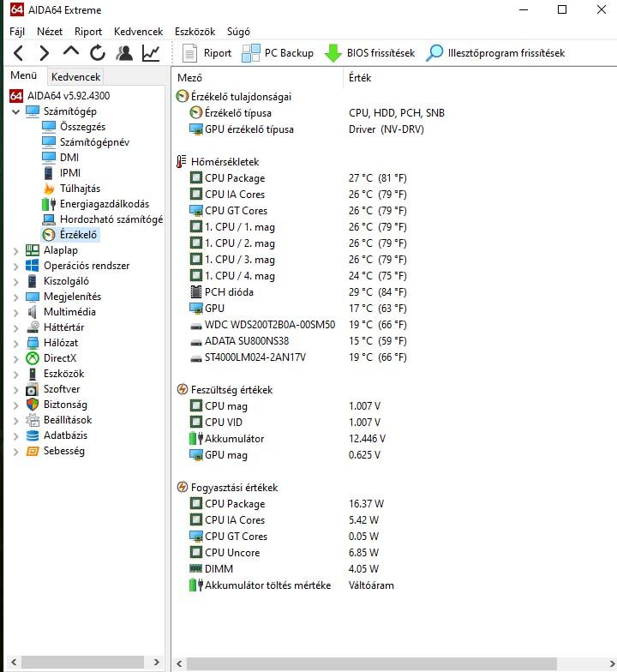
Task: Select Akkumulátor töltés mértéke row
Action: pos(291,585)
